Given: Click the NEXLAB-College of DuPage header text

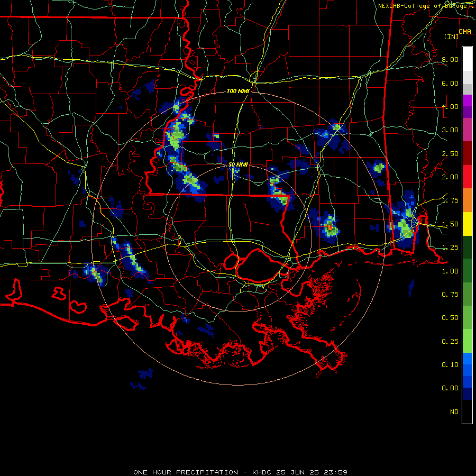Looking at the screenshot, I should click(422, 6).
